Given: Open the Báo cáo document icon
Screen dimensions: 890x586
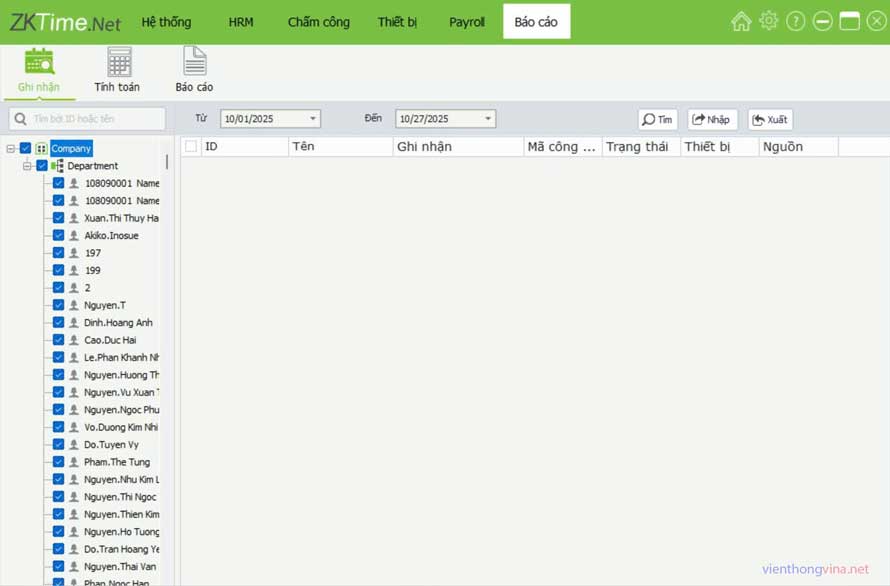Looking at the screenshot, I should click(x=194, y=62).
